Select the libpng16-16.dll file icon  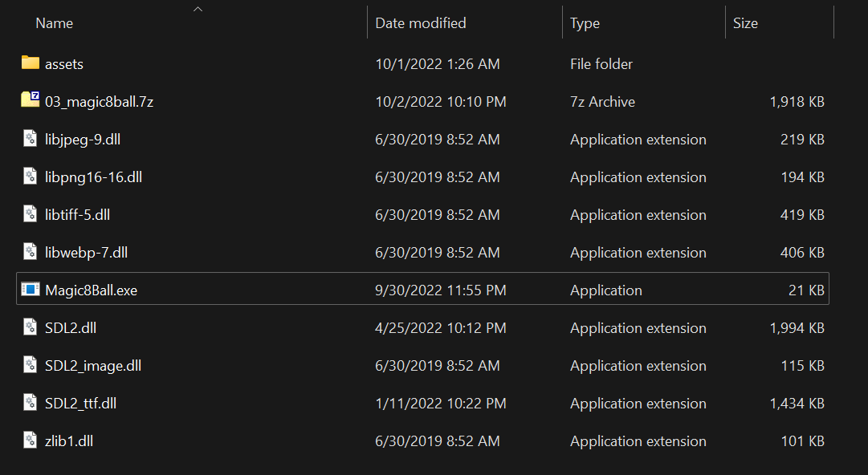point(30,177)
